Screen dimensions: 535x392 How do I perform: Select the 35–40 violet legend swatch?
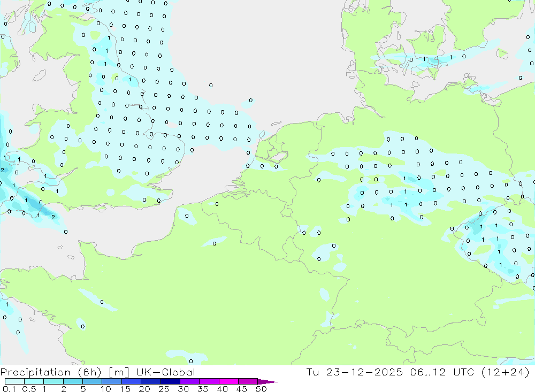tap(209, 381)
